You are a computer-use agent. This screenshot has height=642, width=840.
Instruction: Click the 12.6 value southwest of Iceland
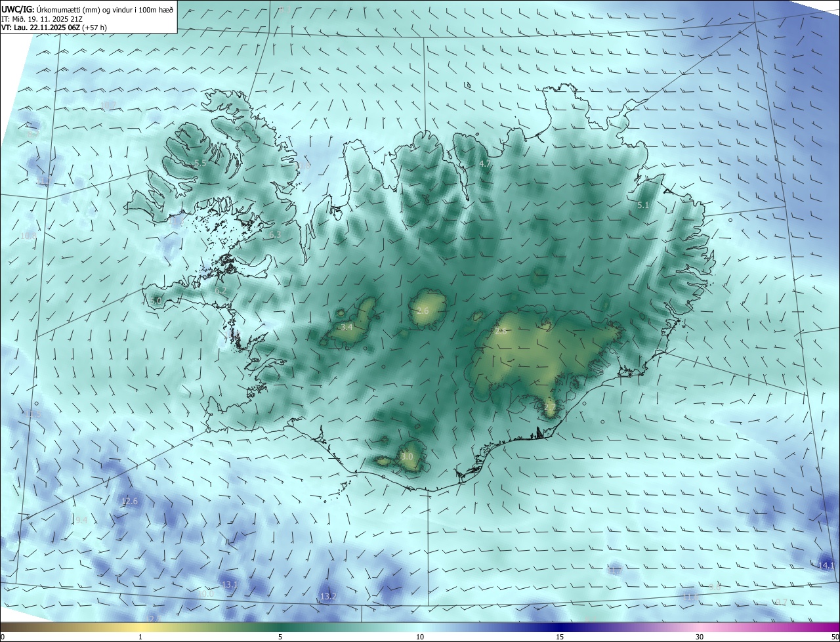(x=130, y=502)
